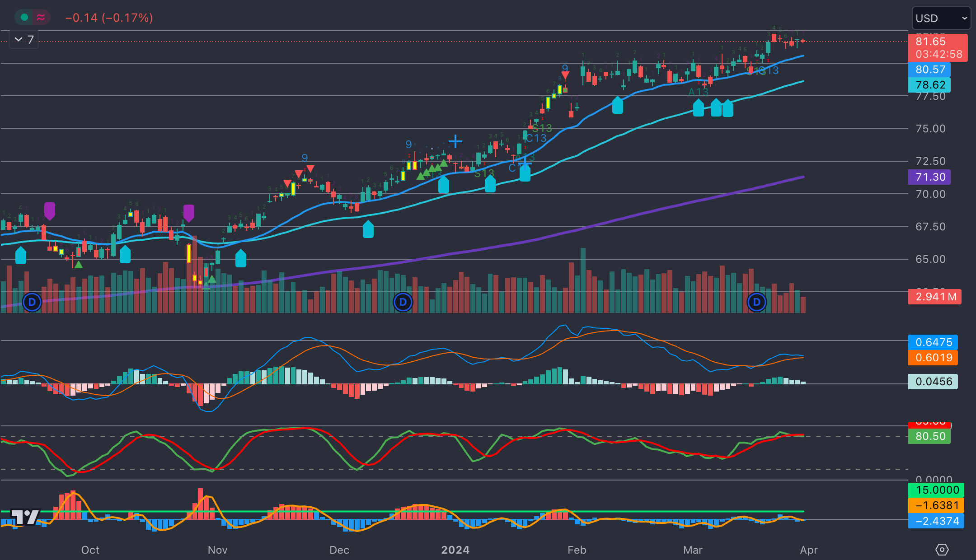Click the signal line label 0.6019

(x=933, y=358)
